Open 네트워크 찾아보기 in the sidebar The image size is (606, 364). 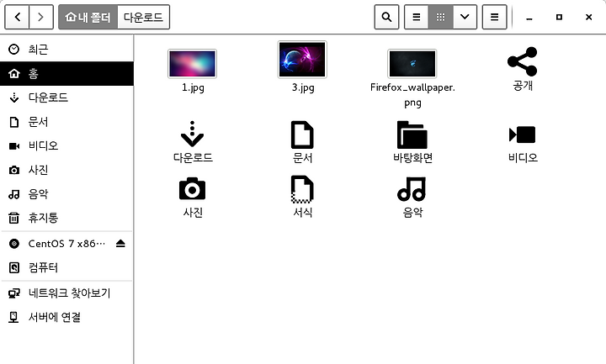pyautogui.click(x=66, y=293)
